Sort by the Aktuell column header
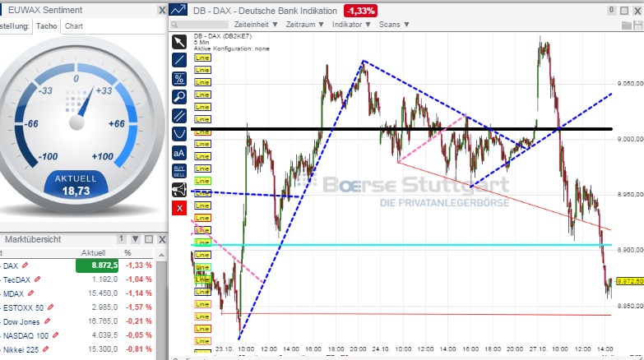Screen dimensions: 644x360 click(93, 253)
